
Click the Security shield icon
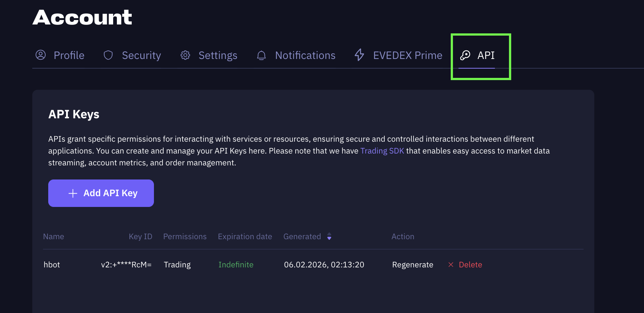(x=108, y=55)
